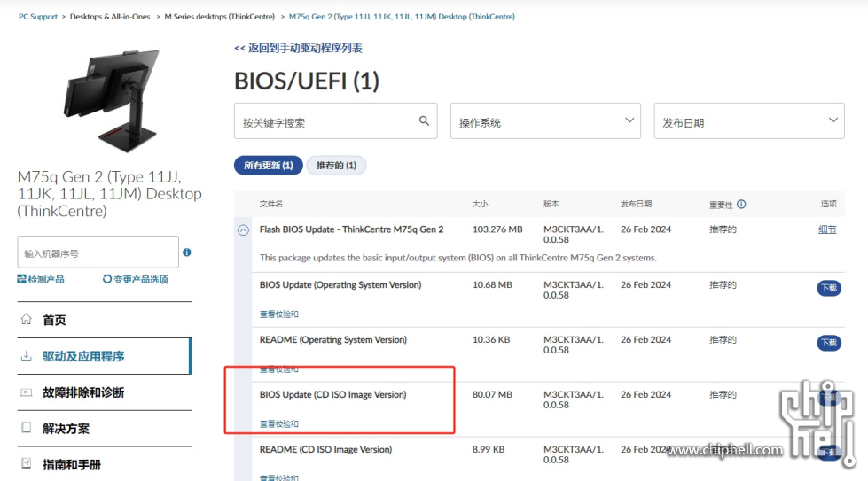Screen dimensions: 868x481
Task: Click the 发布日期 column header in table
Action: [636, 204]
